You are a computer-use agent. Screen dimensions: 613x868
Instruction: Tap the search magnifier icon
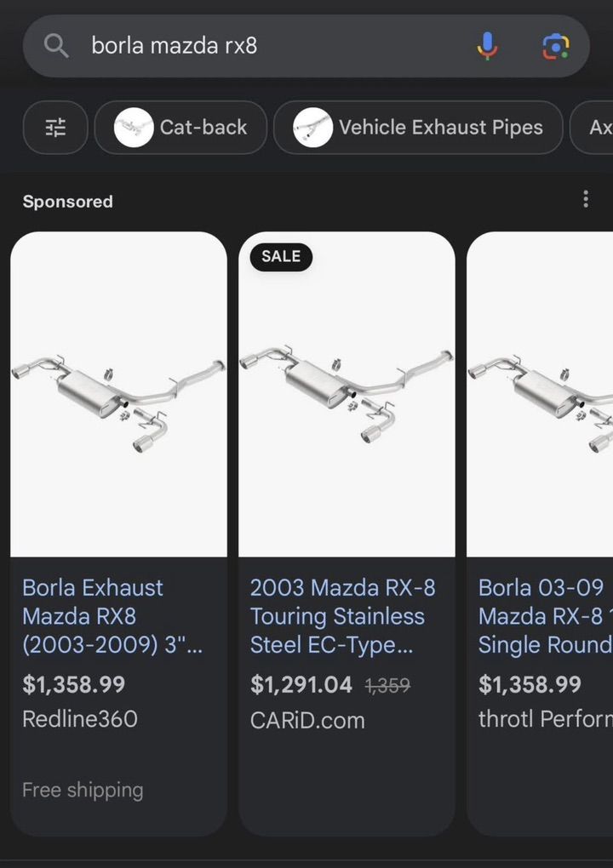click(x=56, y=46)
